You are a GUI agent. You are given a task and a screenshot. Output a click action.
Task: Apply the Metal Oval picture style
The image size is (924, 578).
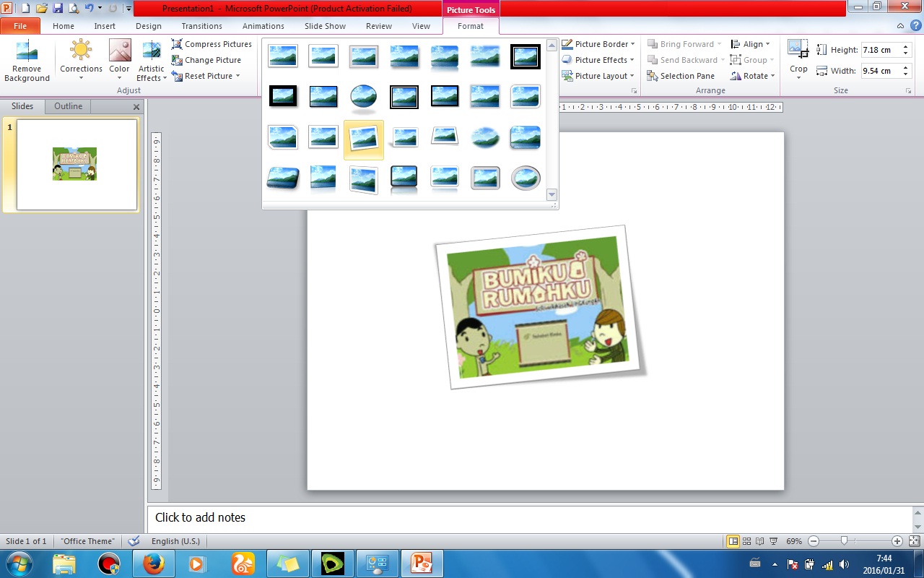pyautogui.click(x=525, y=178)
